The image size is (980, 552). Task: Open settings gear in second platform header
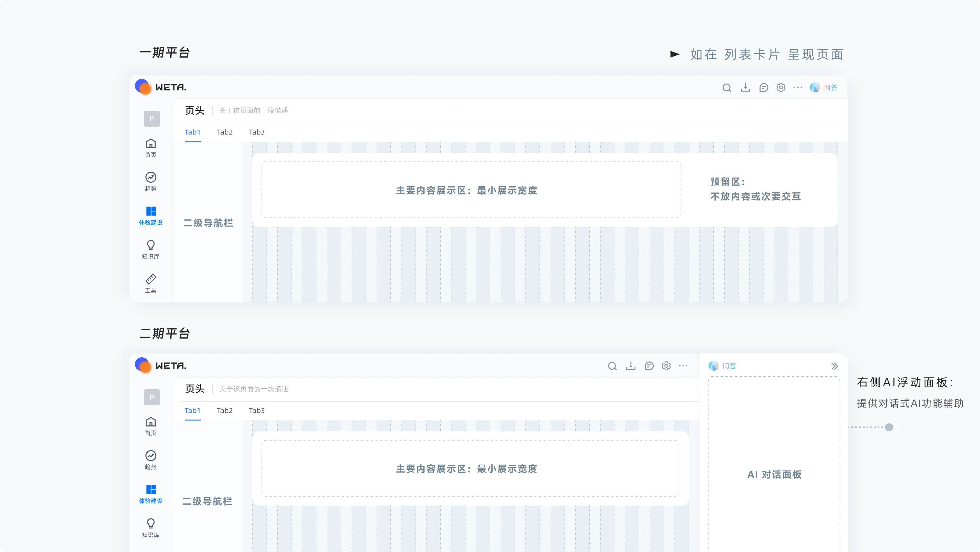[x=666, y=366]
